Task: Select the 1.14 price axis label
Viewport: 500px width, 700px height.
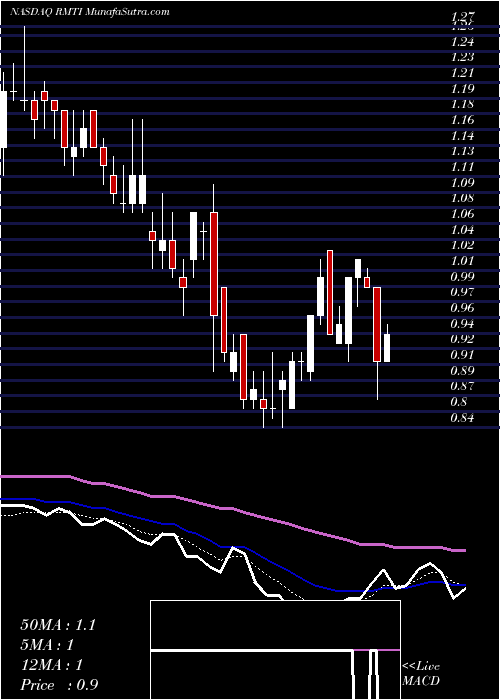Action: [463, 135]
